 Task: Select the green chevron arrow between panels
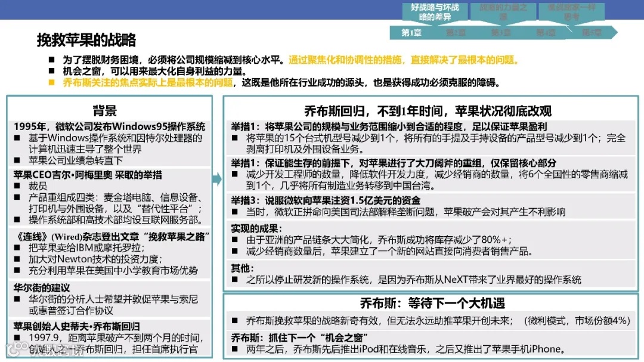tap(216, 179)
